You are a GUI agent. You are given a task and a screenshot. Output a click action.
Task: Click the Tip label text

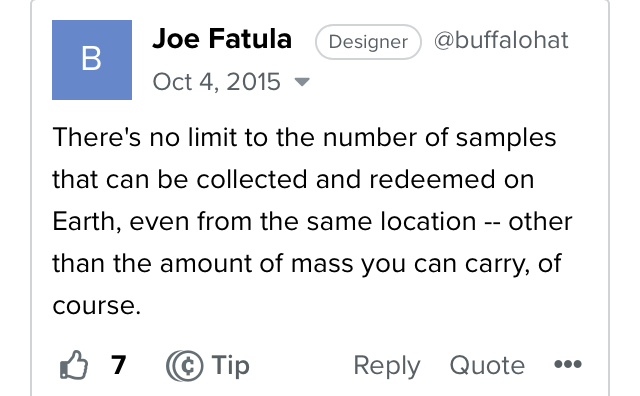pyautogui.click(x=230, y=365)
